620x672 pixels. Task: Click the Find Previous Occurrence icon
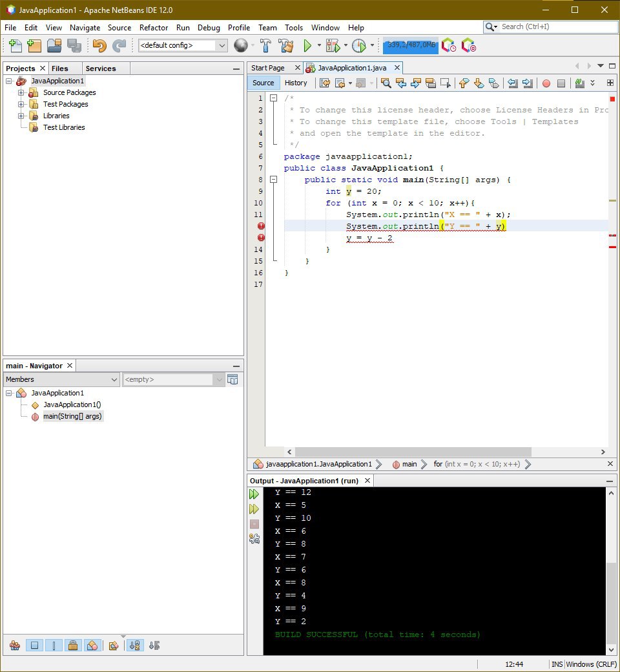401,83
